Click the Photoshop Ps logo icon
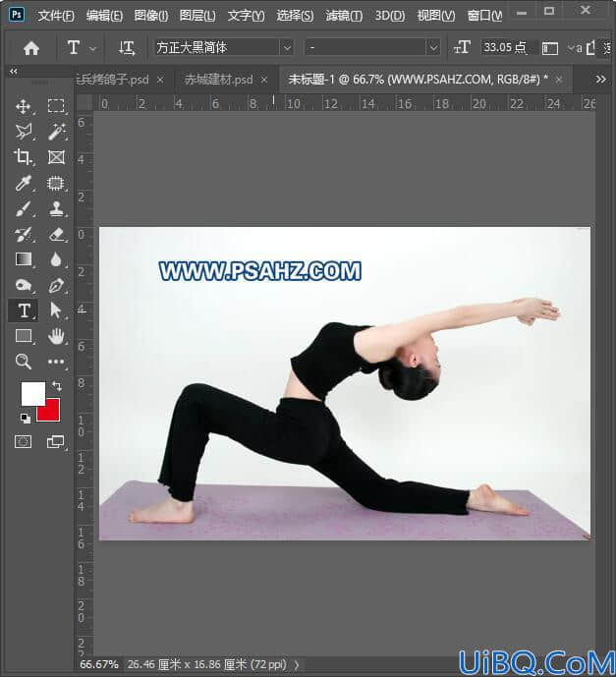Screen dimensions: 616x677 pos(17,15)
